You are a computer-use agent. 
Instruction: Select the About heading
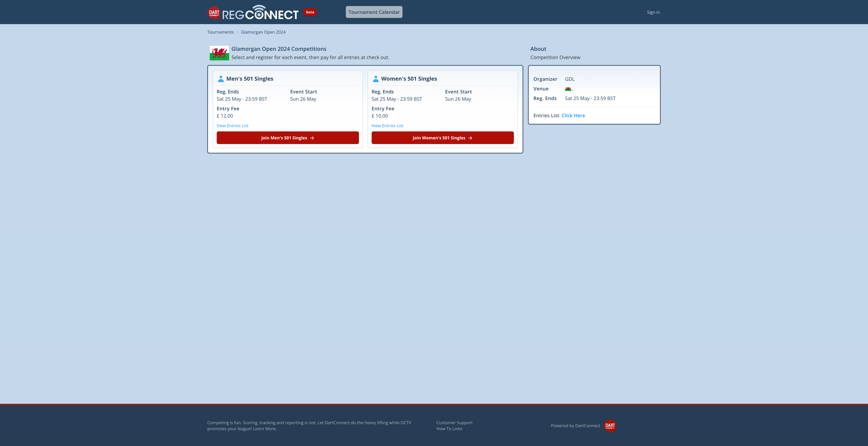[538, 49]
